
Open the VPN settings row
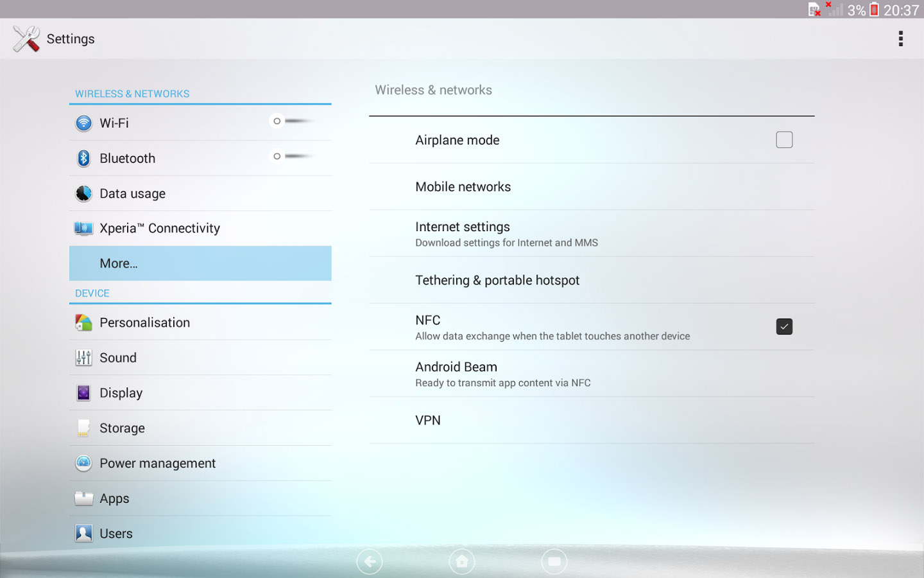(x=428, y=420)
